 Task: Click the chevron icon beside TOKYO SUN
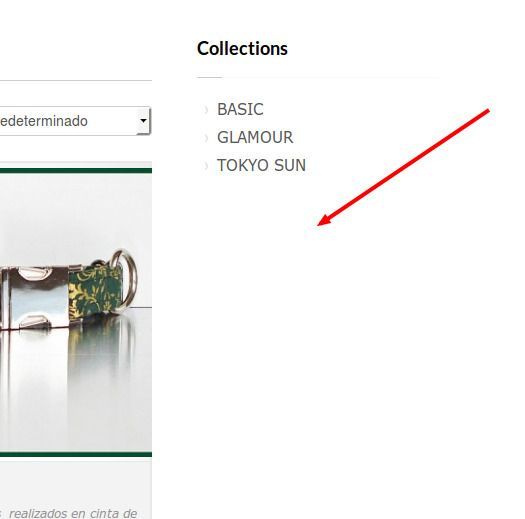206,165
